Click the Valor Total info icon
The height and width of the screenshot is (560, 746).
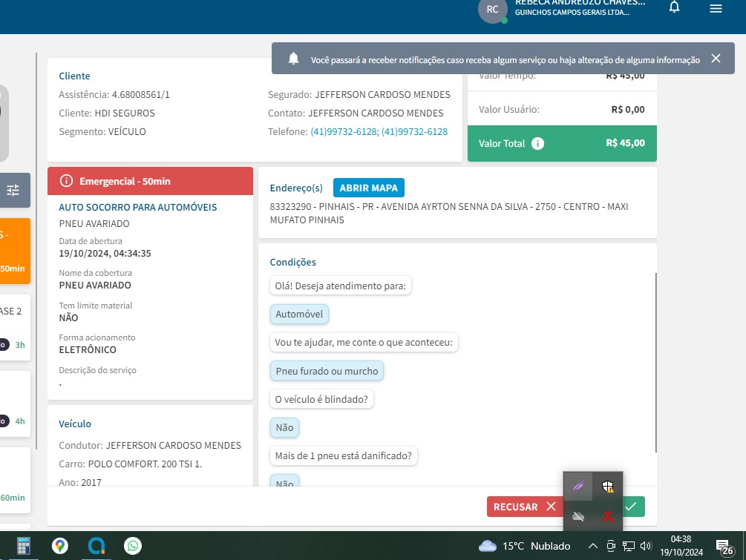point(537,144)
